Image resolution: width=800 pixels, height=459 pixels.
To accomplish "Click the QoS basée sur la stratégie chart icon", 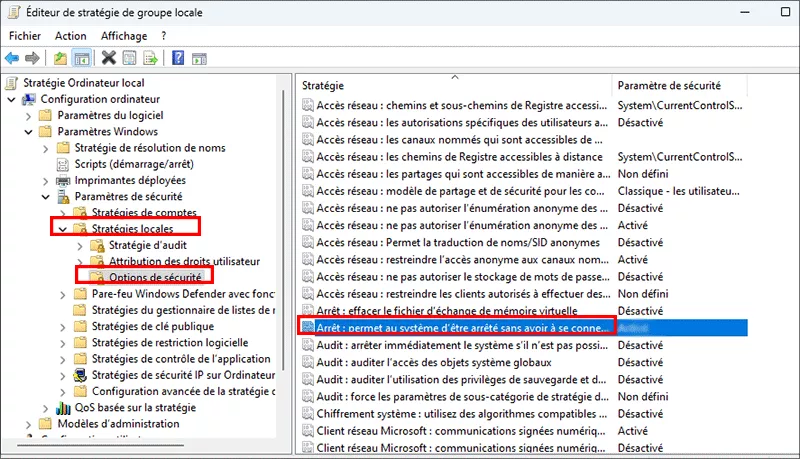I will [63, 407].
